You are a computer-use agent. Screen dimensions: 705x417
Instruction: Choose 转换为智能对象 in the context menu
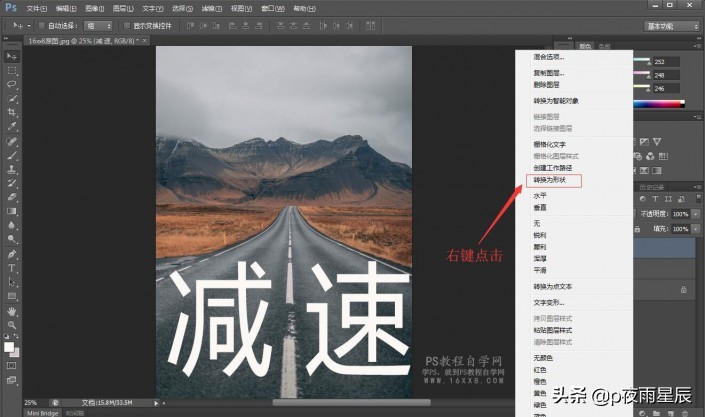click(556, 101)
